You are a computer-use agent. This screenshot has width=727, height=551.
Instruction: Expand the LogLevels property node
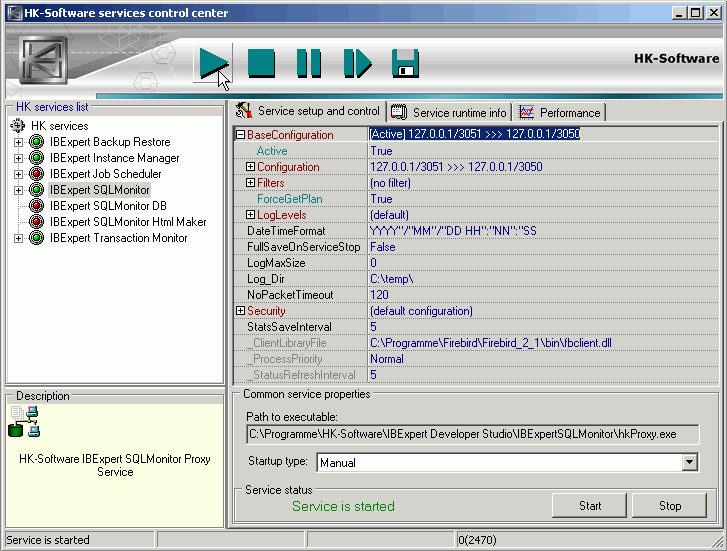pos(250,215)
